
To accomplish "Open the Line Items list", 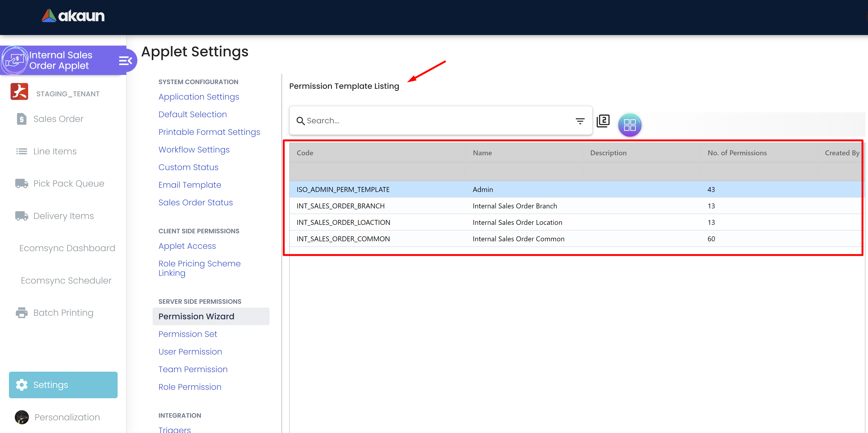I will click(54, 151).
